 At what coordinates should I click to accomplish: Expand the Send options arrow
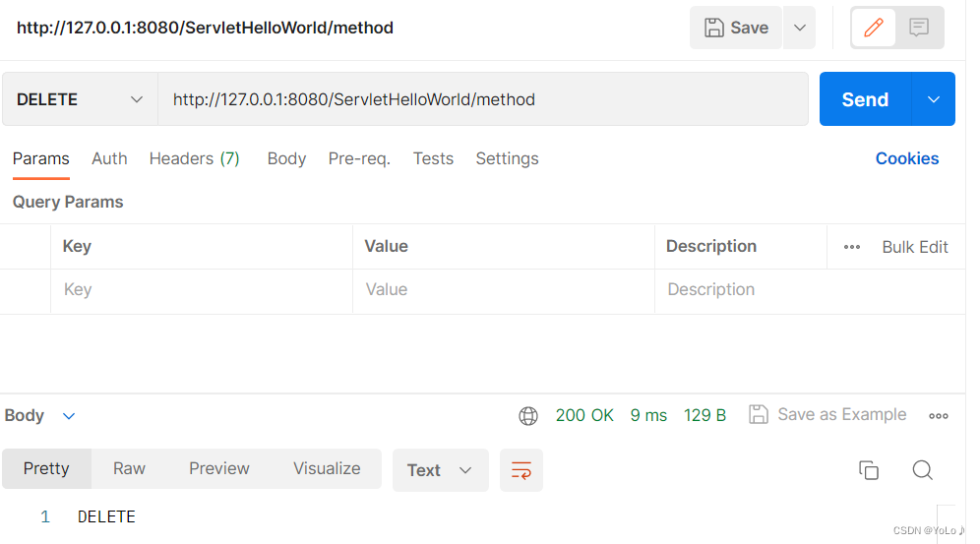coord(933,99)
